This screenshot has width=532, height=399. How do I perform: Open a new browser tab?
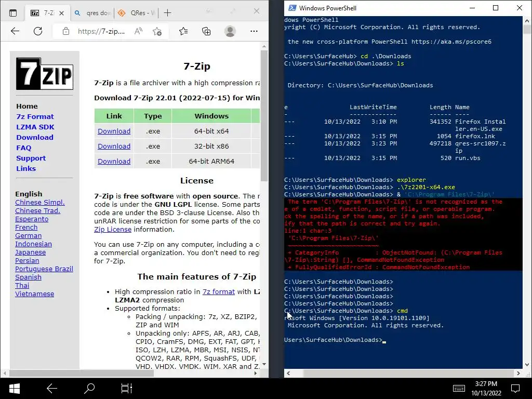click(x=167, y=13)
